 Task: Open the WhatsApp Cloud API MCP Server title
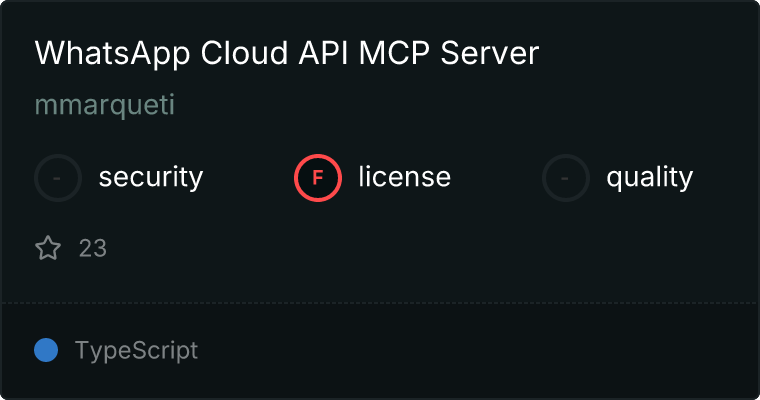[x=286, y=54]
